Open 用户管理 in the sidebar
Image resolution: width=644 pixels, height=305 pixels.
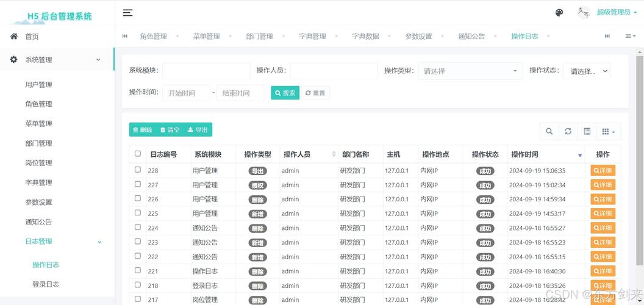[x=38, y=85]
